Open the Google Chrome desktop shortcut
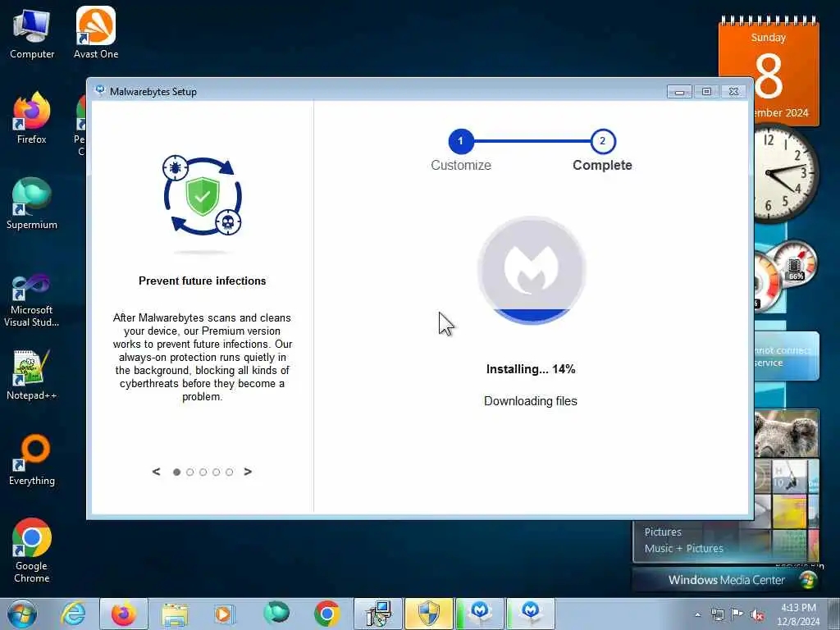Screen dimensions: 840x630 [32, 550]
